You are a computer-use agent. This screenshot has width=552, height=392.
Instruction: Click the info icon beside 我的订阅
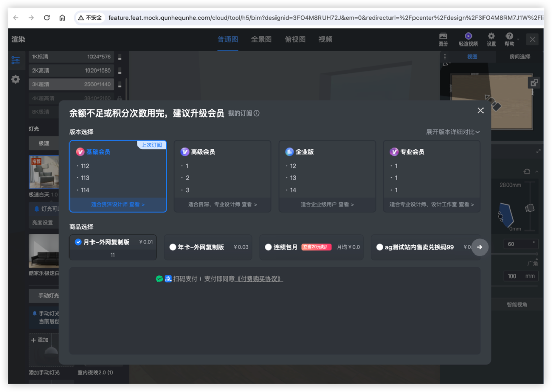256,113
